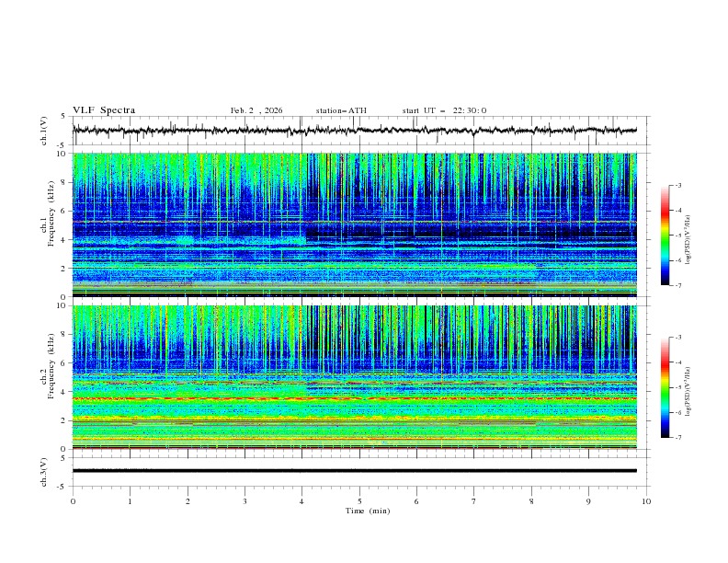728x563 pixels.
Task: Click the "-7" label on ch.1 colorbar
Action: 678,285
